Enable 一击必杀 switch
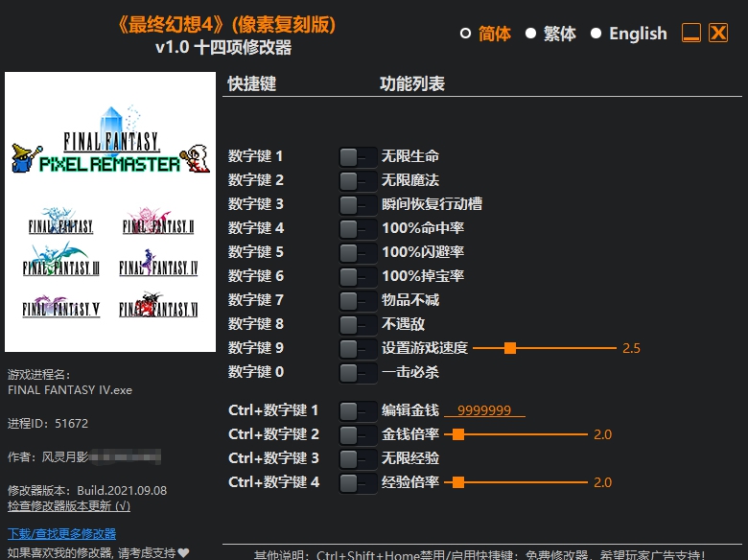 (x=358, y=373)
